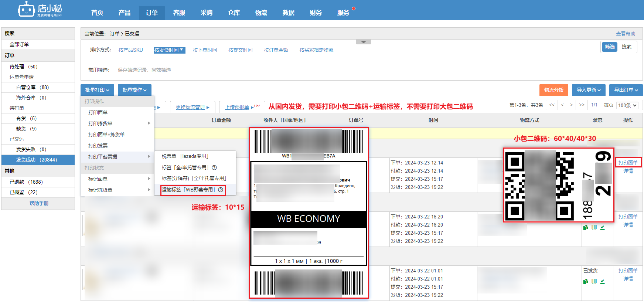Open the 物流 top menu

click(261, 13)
